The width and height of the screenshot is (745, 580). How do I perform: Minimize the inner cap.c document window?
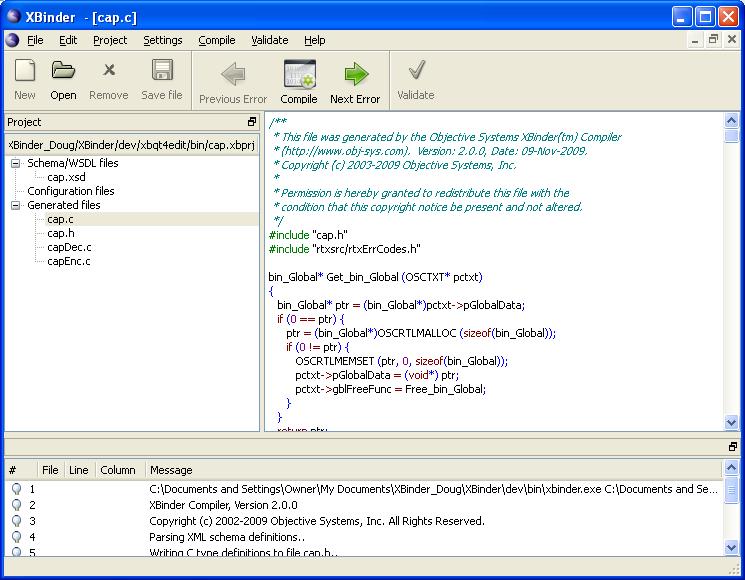(x=695, y=40)
